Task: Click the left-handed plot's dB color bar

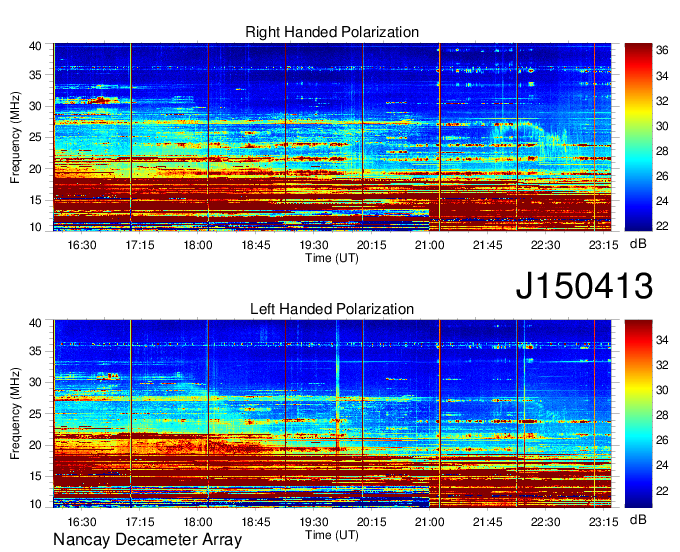Action: click(x=638, y=414)
